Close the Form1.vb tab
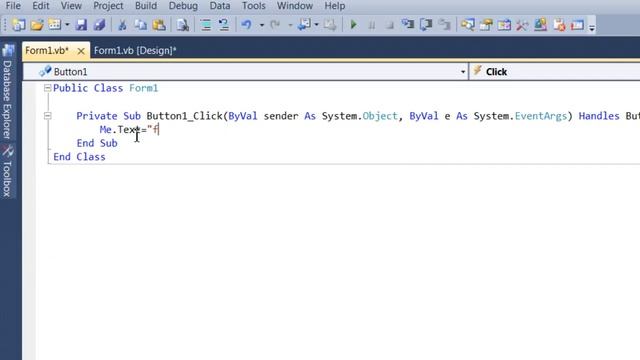 [x=81, y=51]
